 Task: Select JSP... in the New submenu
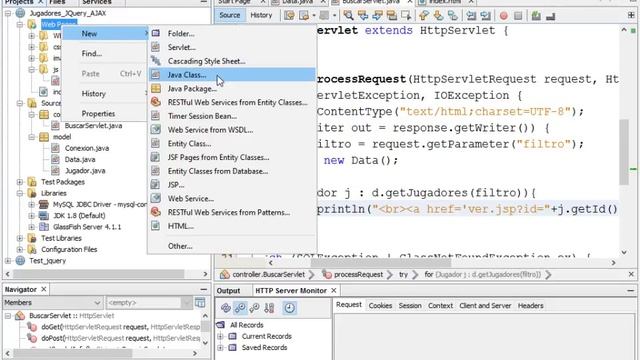pyautogui.click(x=232, y=185)
